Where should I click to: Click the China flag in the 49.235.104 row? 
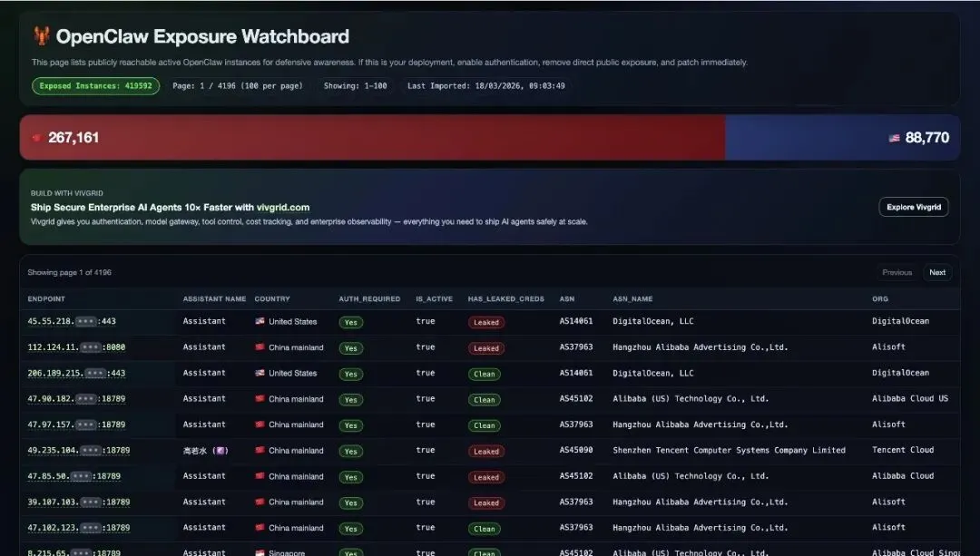260,450
